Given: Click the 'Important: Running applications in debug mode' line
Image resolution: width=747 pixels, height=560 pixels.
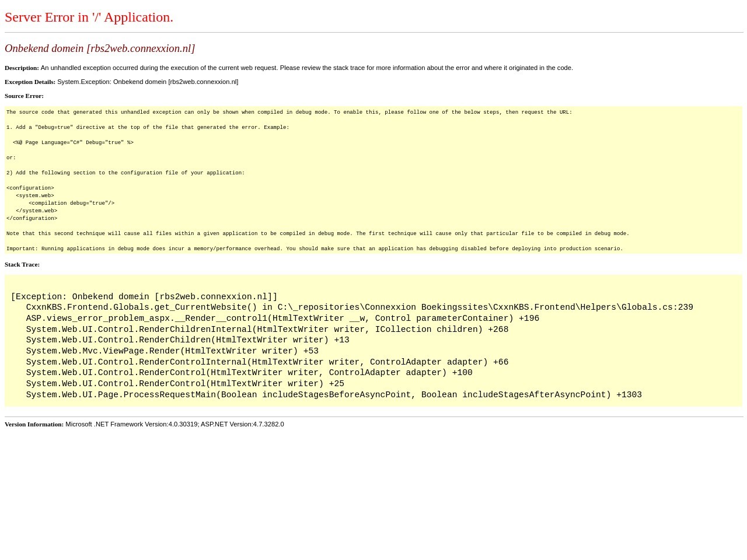Looking at the screenshot, I should pos(315,249).
